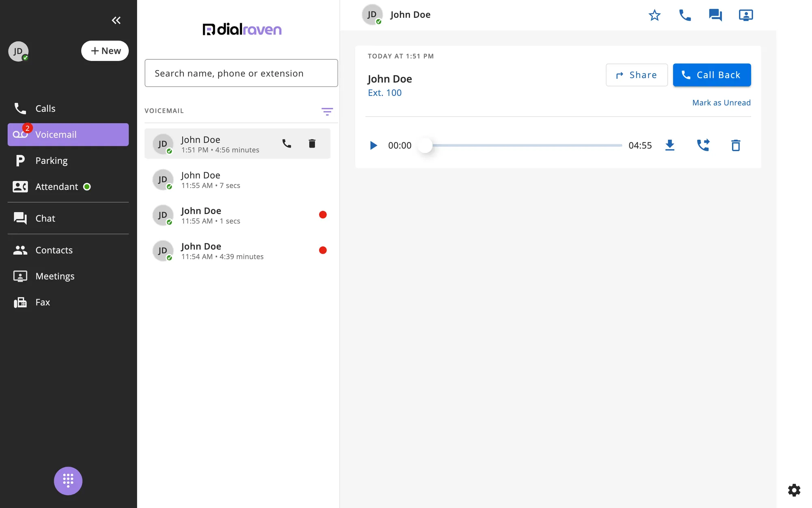Open Meetings from the sidebar
The image size is (812, 508).
68,276
